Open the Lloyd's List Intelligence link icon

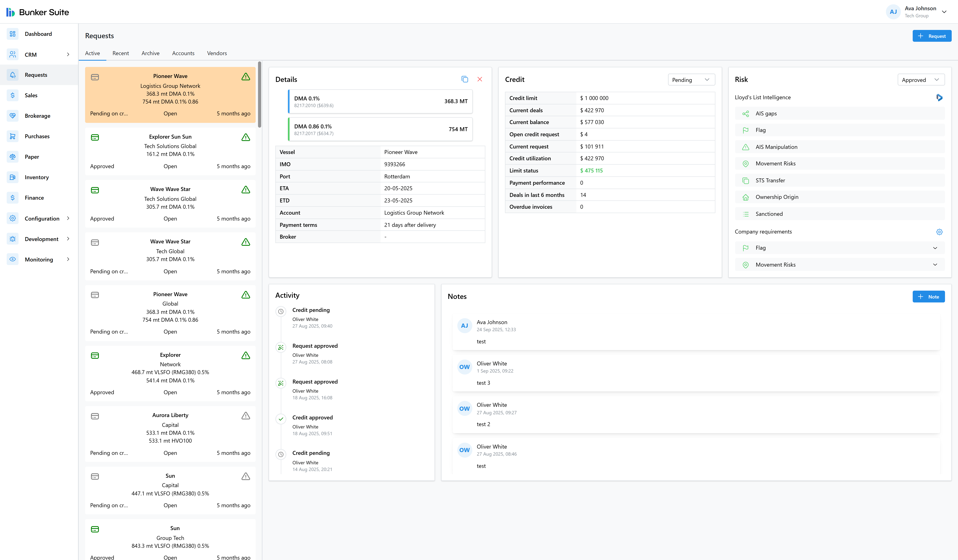(x=939, y=98)
